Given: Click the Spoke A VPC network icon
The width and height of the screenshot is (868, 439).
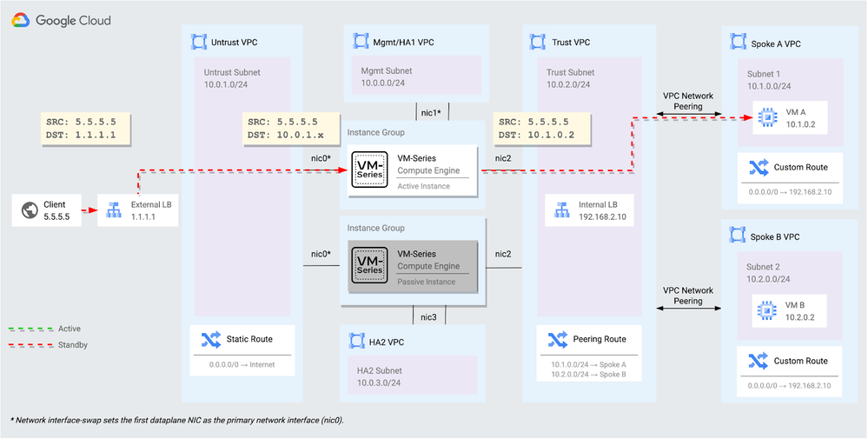Looking at the screenshot, I should coord(738,41).
